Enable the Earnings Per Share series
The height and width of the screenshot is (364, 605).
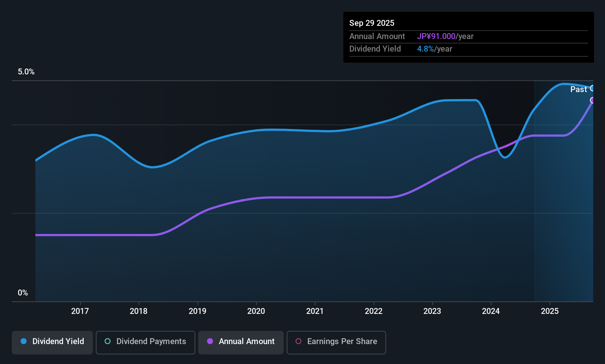pyautogui.click(x=336, y=342)
